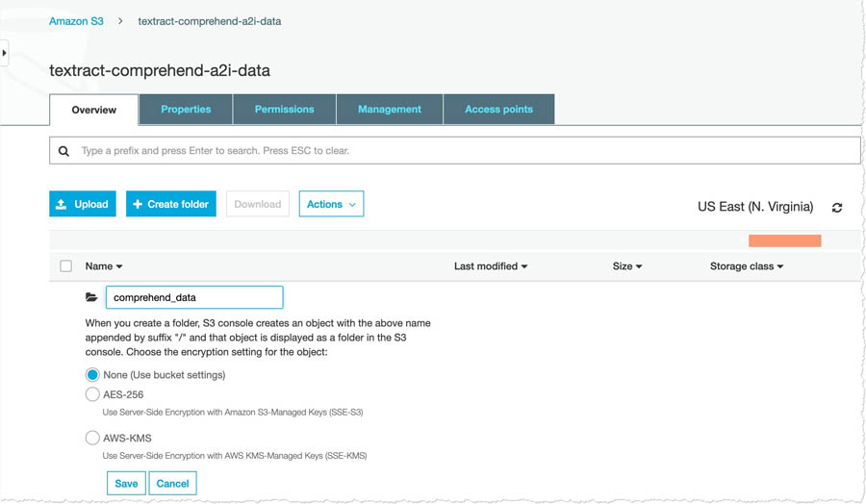The width and height of the screenshot is (866, 504).
Task: Click the Upload button
Action: (x=83, y=204)
